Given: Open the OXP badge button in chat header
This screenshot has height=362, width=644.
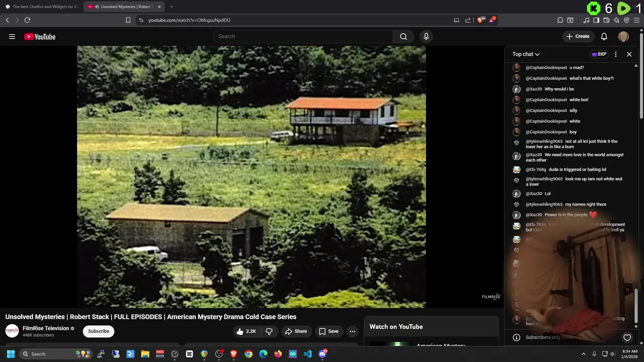Looking at the screenshot, I should (x=599, y=54).
